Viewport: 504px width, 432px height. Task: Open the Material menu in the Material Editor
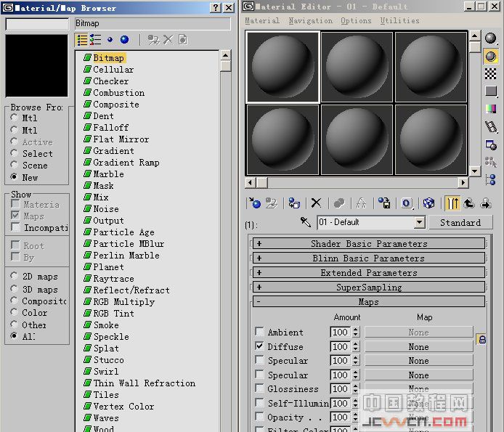coord(262,20)
